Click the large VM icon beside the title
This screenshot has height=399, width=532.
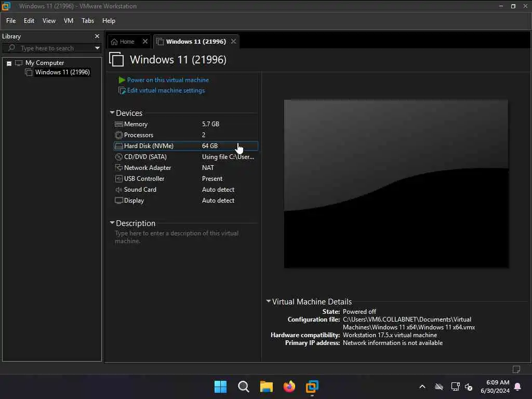tap(116, 59)
